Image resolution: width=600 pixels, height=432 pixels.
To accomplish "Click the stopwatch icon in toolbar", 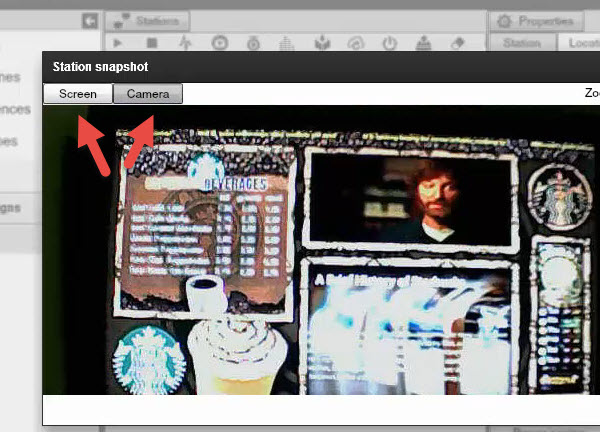I will pyautogui.click(x=253, y=43).
